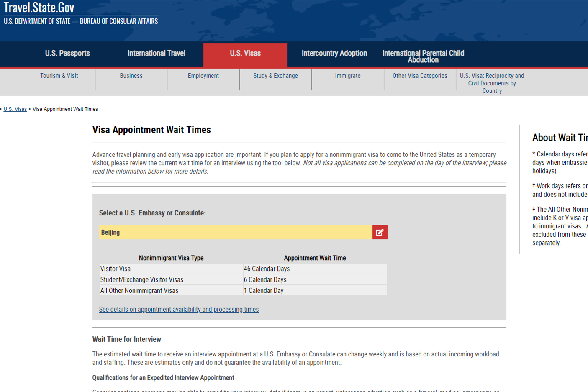
Task: Open Reciprocity and Civil Documents by Country
Action: click(x=492, y=83)
